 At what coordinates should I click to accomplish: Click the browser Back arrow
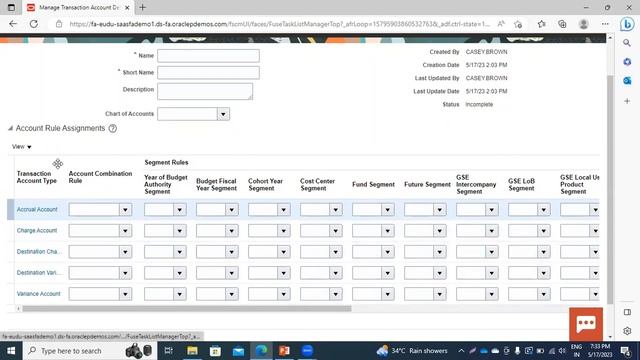pos(13,24)
